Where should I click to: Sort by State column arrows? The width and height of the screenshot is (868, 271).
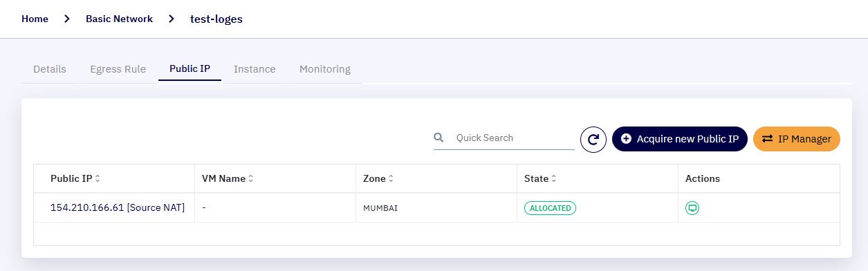[x=554, y=178]
